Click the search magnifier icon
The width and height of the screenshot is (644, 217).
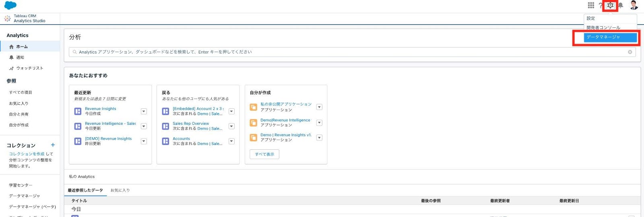75,52
